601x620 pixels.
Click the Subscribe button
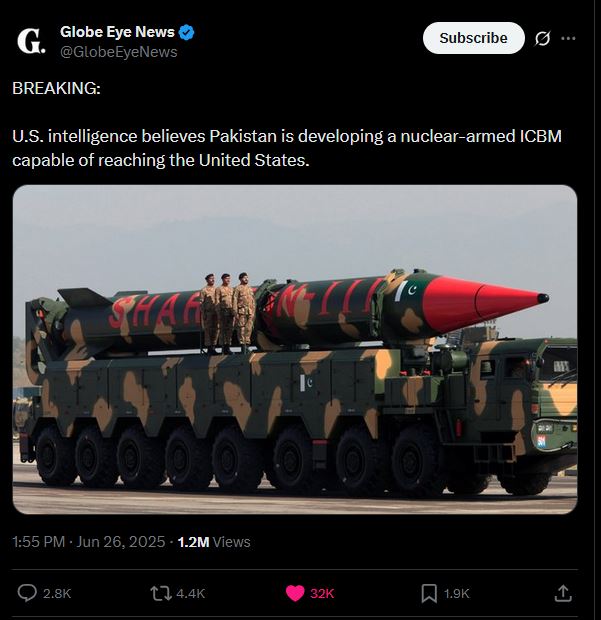click(x=473, y=38)
